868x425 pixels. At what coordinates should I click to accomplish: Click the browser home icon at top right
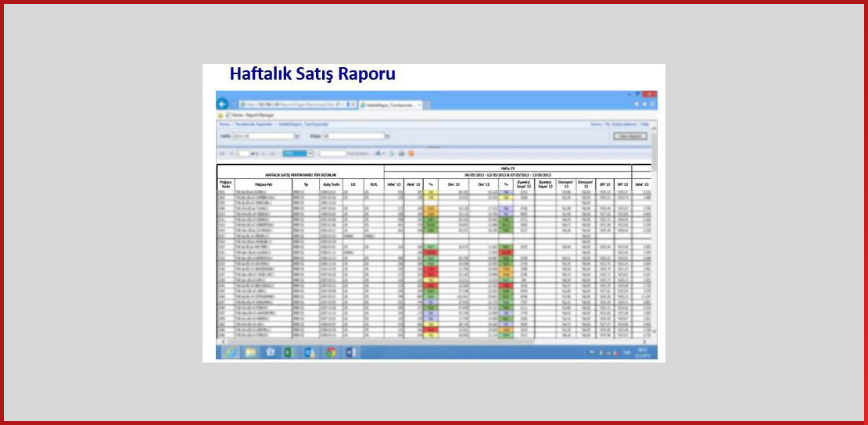pos(637,104)
